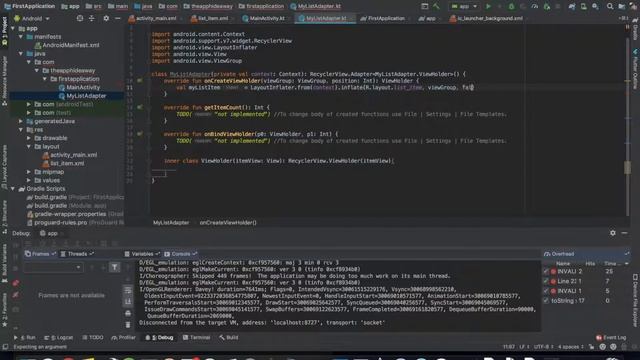Viewport: 640px width, 360px height.
Task: Click the Make Project hammer icon
Action: pos(437,6)
